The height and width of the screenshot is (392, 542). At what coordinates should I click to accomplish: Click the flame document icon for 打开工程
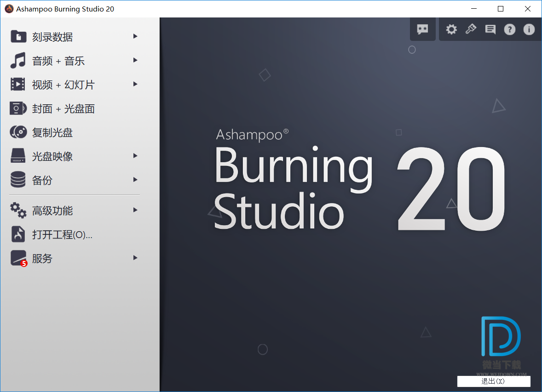click(18, 234)
